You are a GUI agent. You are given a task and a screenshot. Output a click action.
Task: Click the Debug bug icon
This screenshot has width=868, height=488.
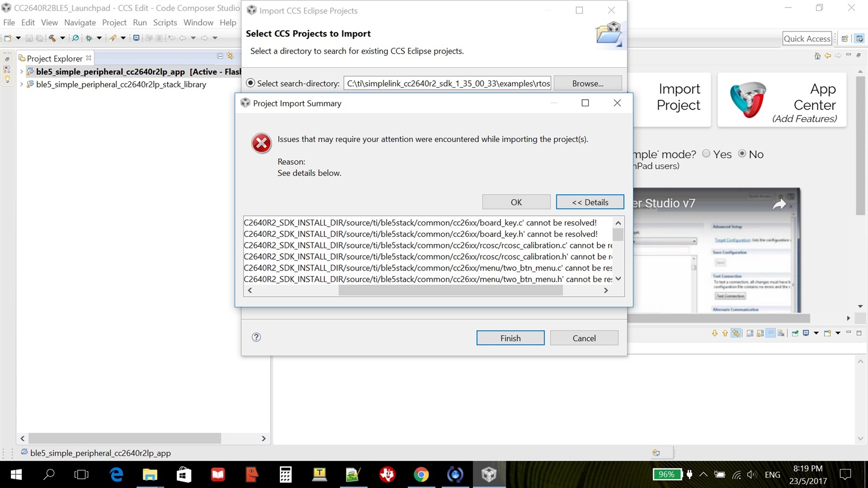[x=89, y=38]
